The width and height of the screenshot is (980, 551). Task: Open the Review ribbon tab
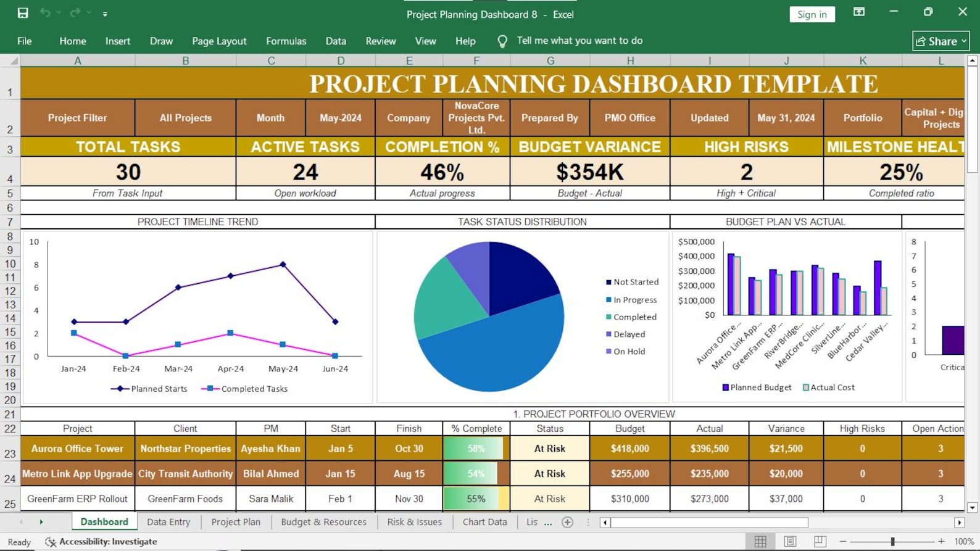[x=381, y=41]
